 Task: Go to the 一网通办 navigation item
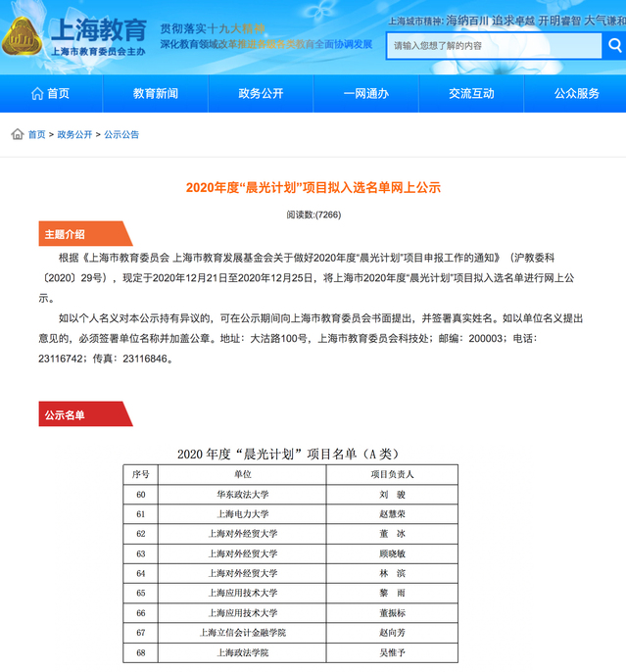coord(365,94)
